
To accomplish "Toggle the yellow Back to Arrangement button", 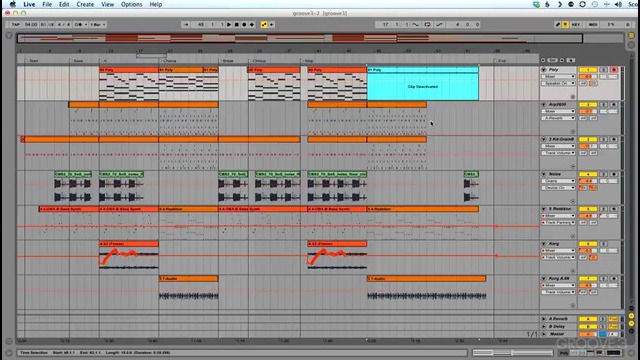I will [x=264, y=24].
